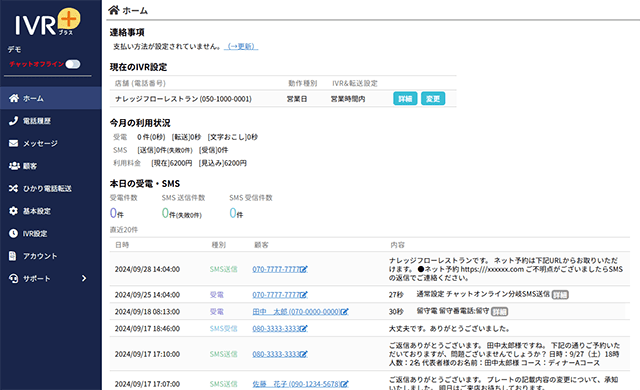640x390 pixels.
Task: Select the 2024/09/17 17:07:00 date cell
Action: (147, 384)
